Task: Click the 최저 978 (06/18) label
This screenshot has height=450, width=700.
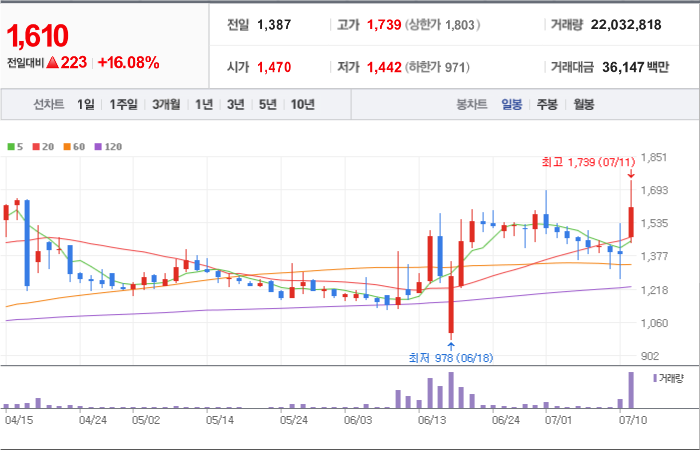Action: tap(451, 358)
